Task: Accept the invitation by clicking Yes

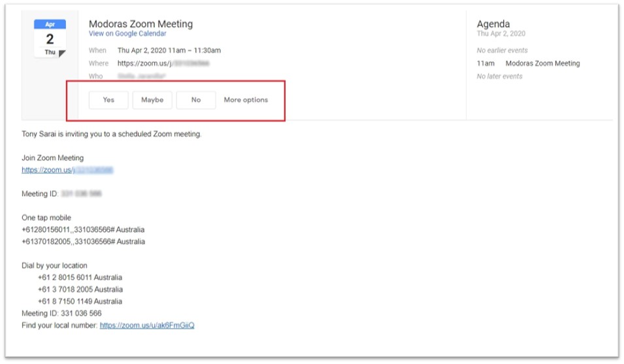Action: [x=108, y=100]
